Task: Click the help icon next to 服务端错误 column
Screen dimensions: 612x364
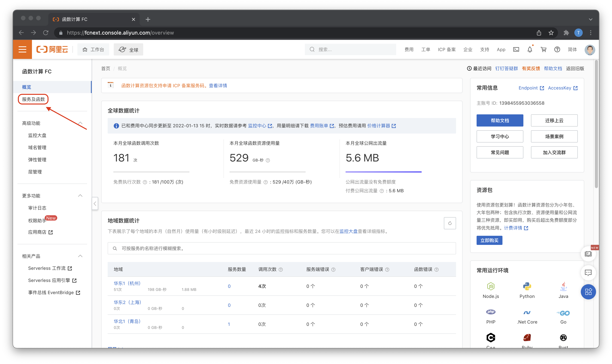Action: click(x=333, y=270)
